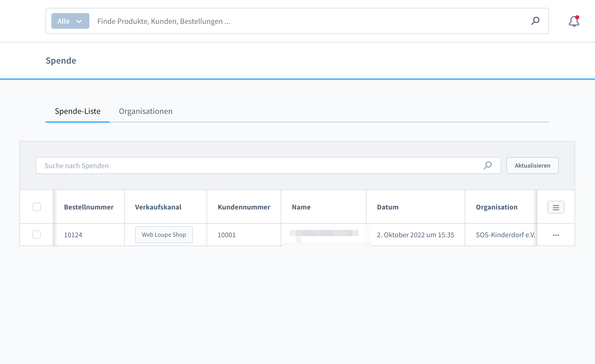Screen dimensions: 595x364
Task: Open the three-dot menu for order 10124
Action: click(556, 235)
